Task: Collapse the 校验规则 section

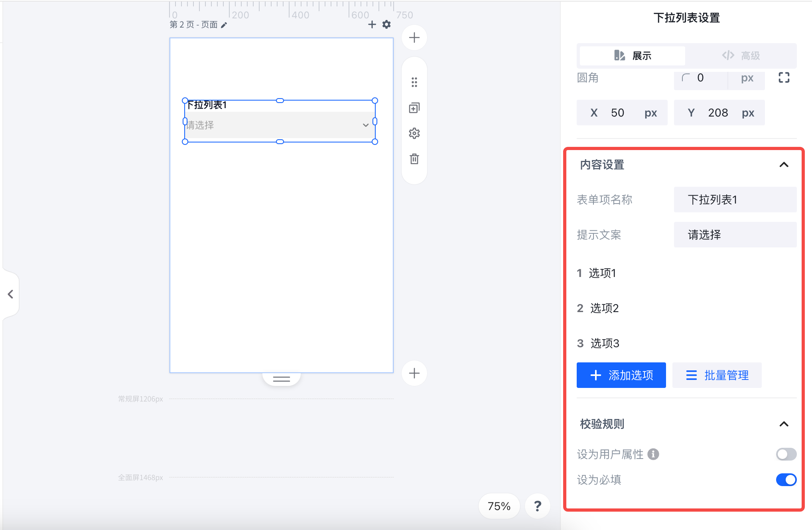Action: [x=784, y=424]
